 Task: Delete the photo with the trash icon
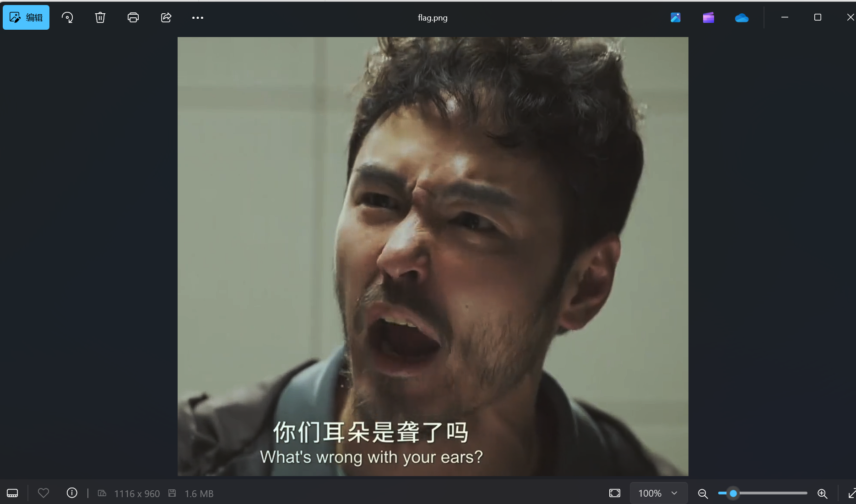[100, 17]
